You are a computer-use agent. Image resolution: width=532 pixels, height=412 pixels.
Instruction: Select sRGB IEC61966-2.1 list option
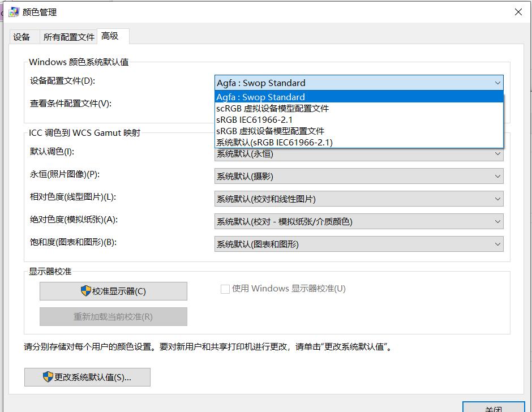[x=359, y=120]
